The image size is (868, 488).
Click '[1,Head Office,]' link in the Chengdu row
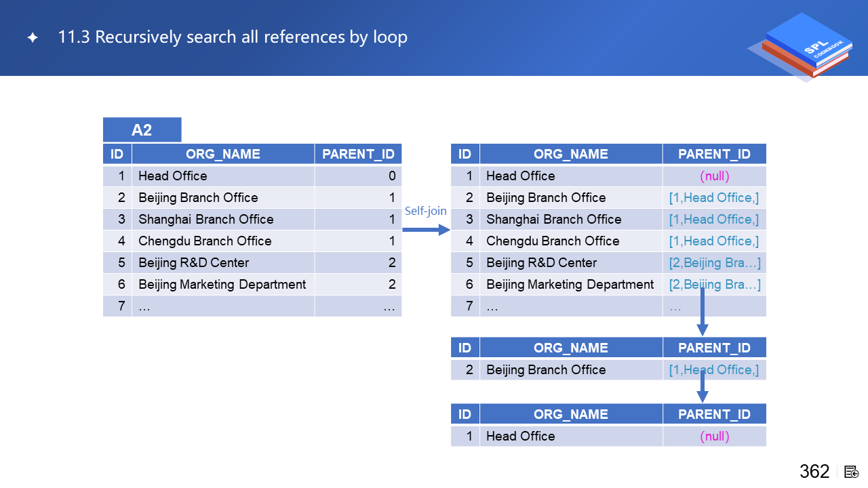[x=713, y=241]
